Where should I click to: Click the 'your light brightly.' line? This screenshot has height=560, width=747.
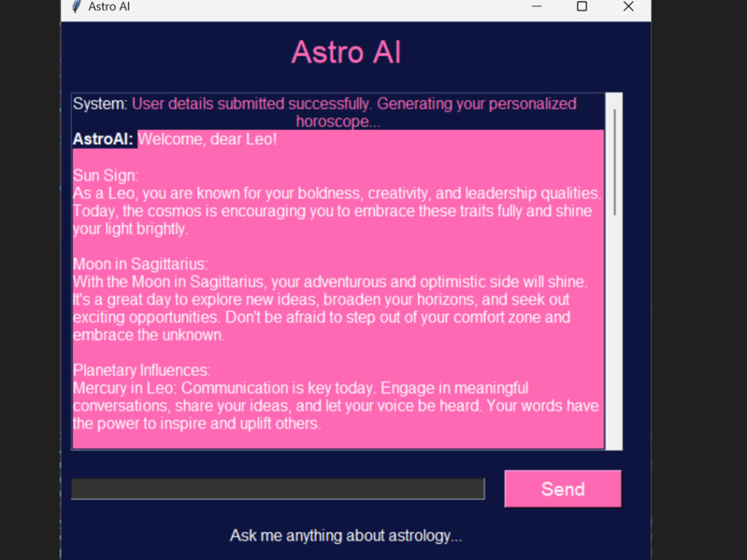point(131,228)
